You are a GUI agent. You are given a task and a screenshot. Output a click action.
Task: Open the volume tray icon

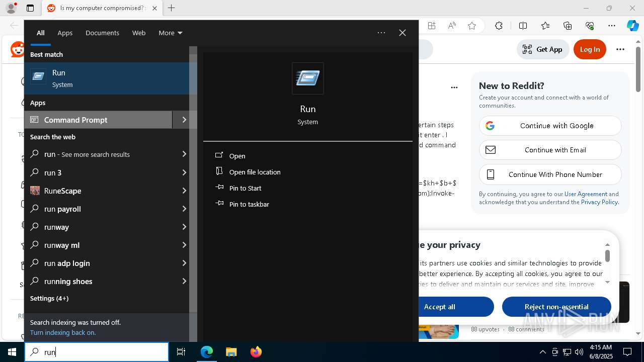(579, 352)
